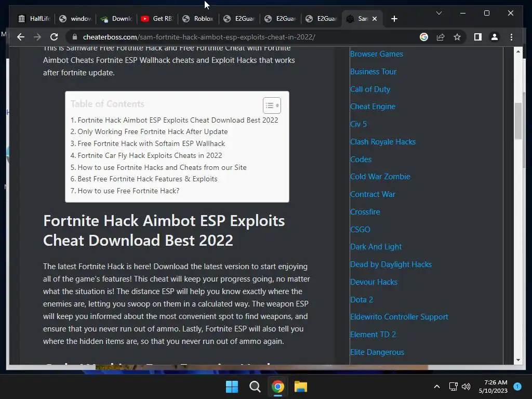Open the Google icon in address bar
Image resolution: width=532 pixels, height=399 pixels.
(x=424, y=37)
